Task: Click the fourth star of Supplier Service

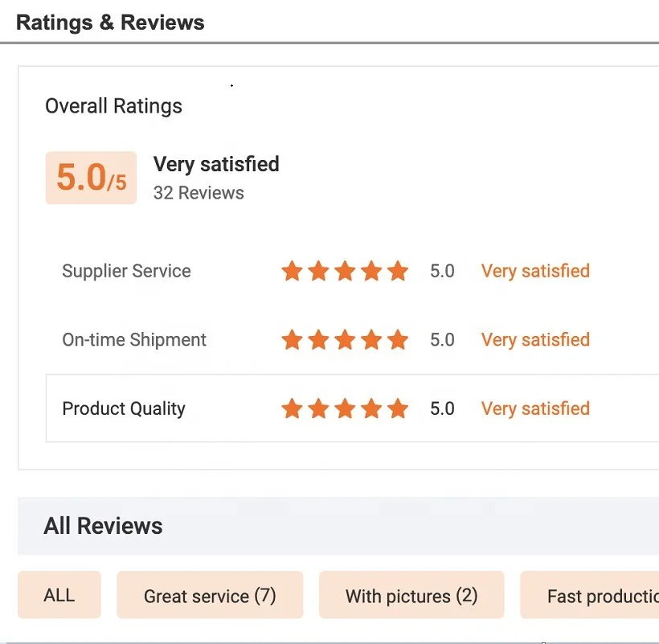Action: point(371,272)
